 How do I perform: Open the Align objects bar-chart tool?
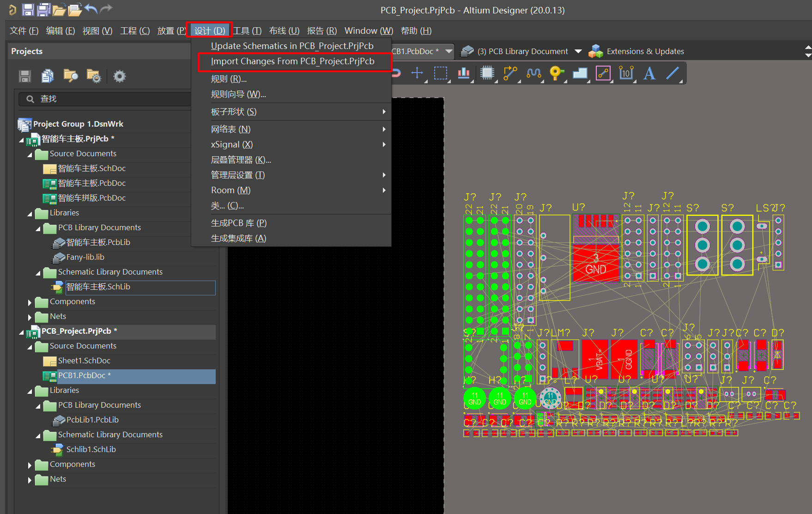(464, 73)
